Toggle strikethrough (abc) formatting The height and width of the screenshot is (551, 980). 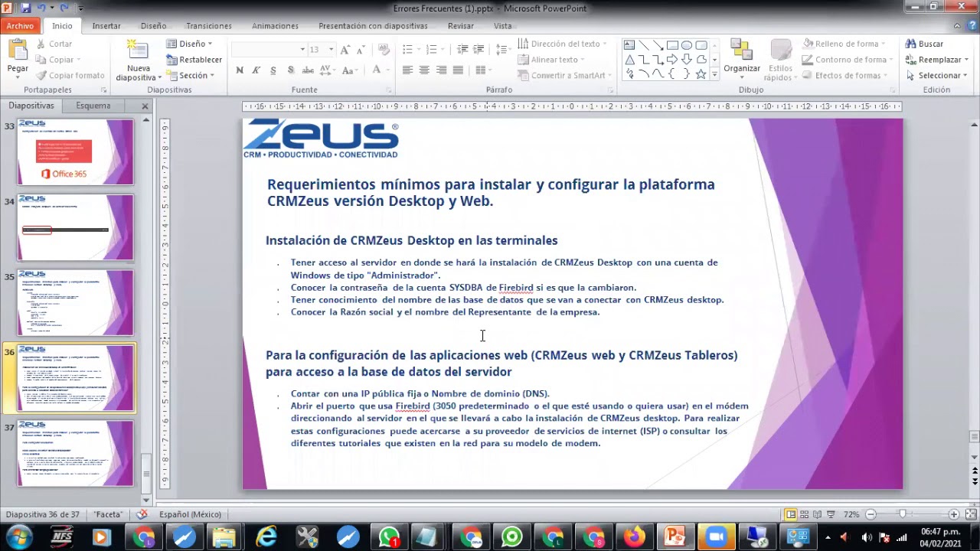[x=308, y=70]
